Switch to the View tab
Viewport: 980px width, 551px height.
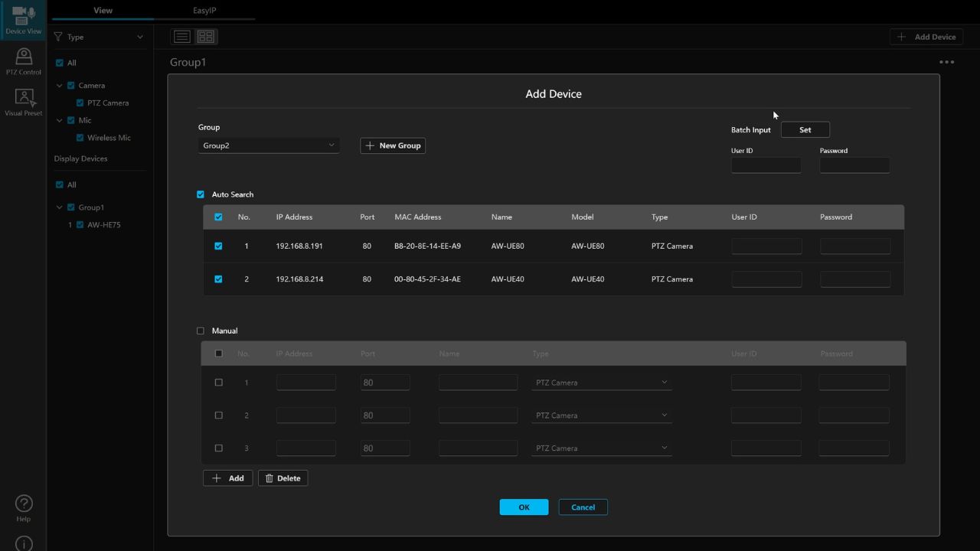click(x=103, y=11)
